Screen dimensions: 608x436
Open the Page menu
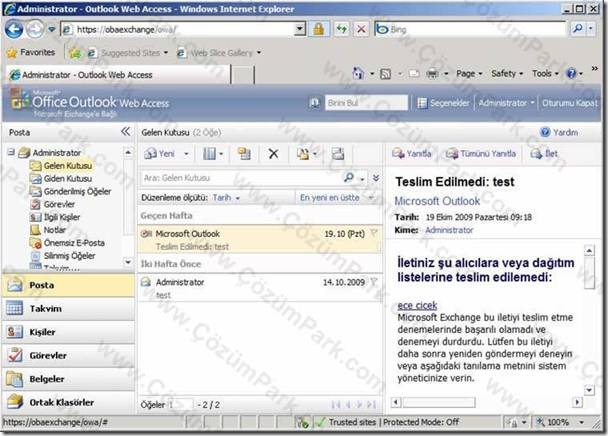point(469,73)
